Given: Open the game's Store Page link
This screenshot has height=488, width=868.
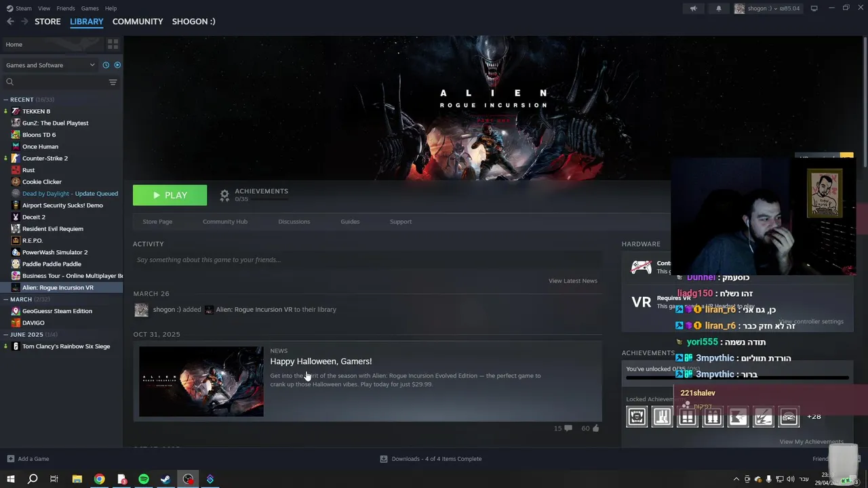Looking at the screenshot, I should point(157,222).
